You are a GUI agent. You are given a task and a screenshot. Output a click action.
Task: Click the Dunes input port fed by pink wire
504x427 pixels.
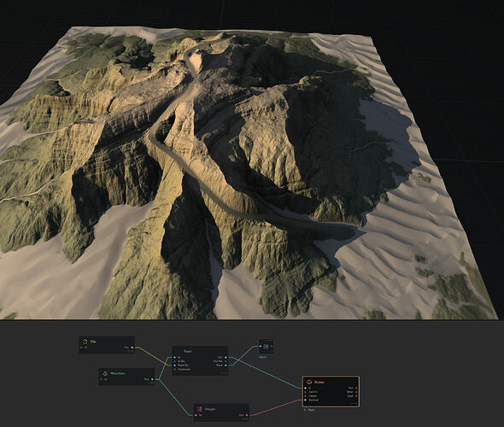point(305,400)
